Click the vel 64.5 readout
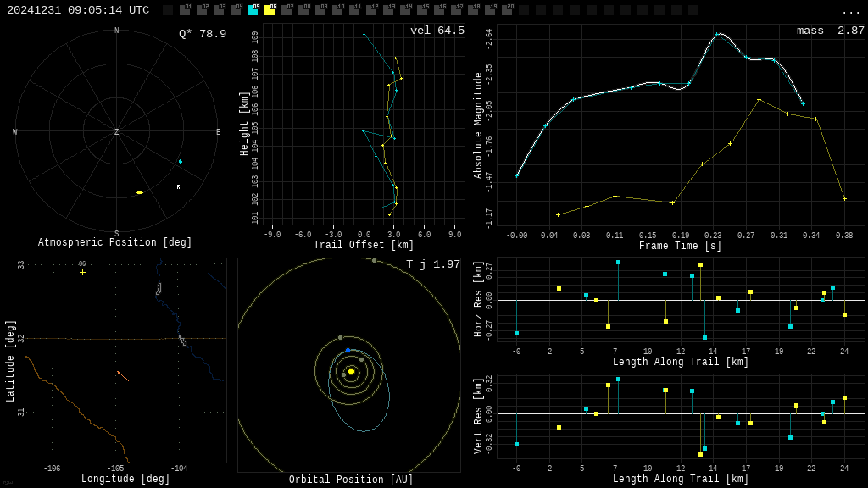Screen dimensions: 868x488 437,31
